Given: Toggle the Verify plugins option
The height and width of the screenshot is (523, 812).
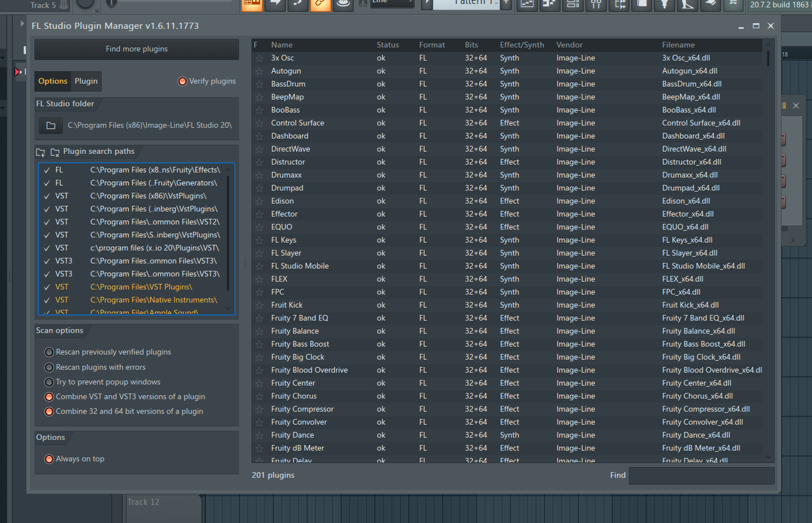Looking at the screenshot, I should pyautogui.click(x=183, y=81).
